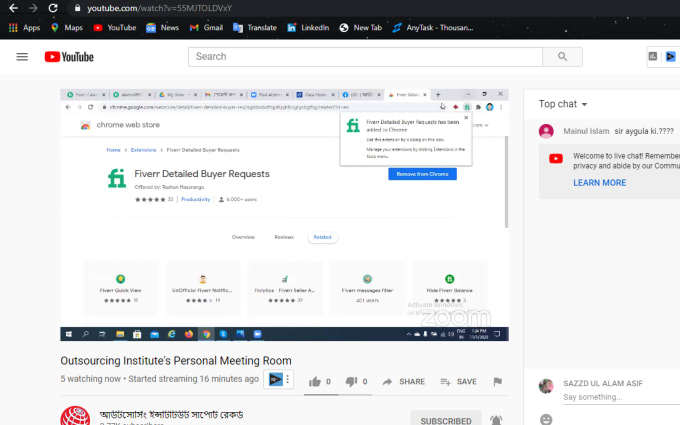The height and width of the screenshot is (425, 680).
Task: Open the AnyTask bookmark
Action: click(x=433, y=28)
